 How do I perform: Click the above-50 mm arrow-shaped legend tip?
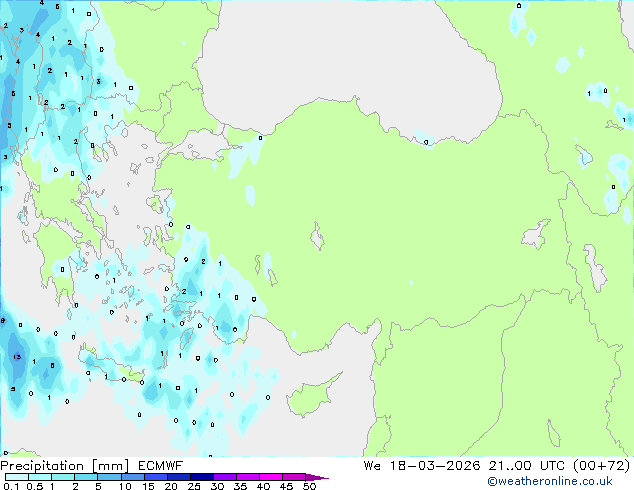316,477
